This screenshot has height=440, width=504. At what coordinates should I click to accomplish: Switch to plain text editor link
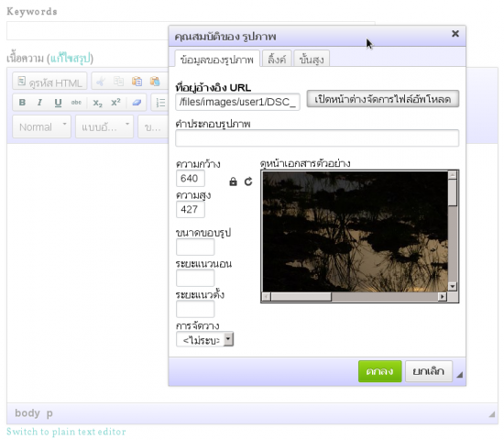(66, 432)
